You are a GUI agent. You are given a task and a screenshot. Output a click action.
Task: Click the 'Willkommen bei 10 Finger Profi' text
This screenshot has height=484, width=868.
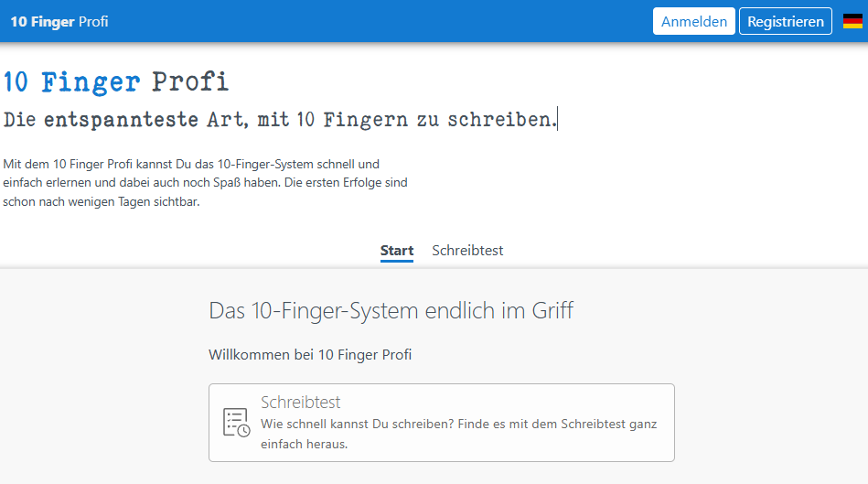tap(310, 354)
